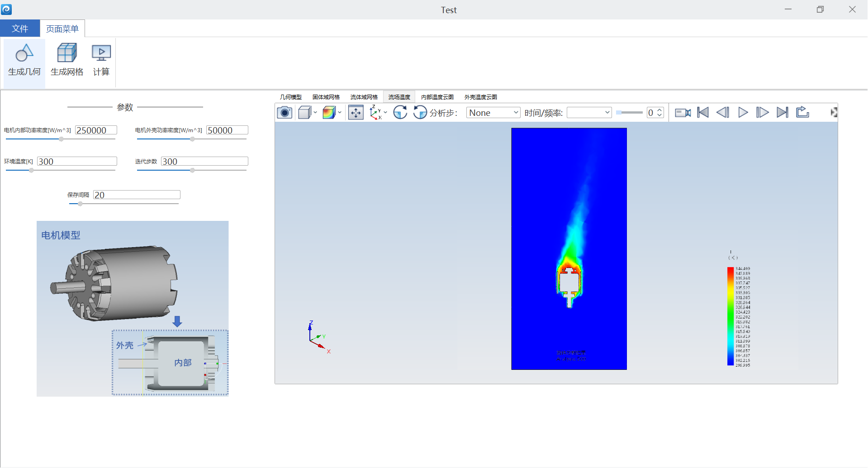Click the 保存间隔 input field
The image size is (868, 468).
coord(137,195)
